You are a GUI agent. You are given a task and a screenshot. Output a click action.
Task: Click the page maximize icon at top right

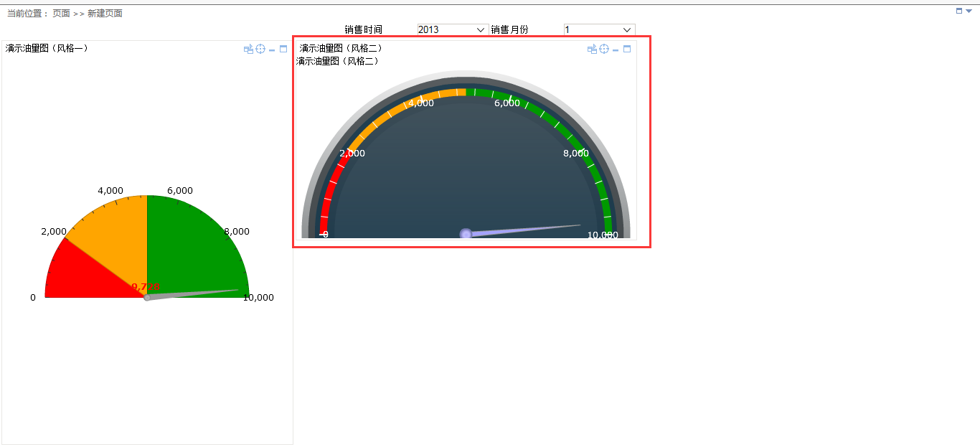(x=959, y=11)
